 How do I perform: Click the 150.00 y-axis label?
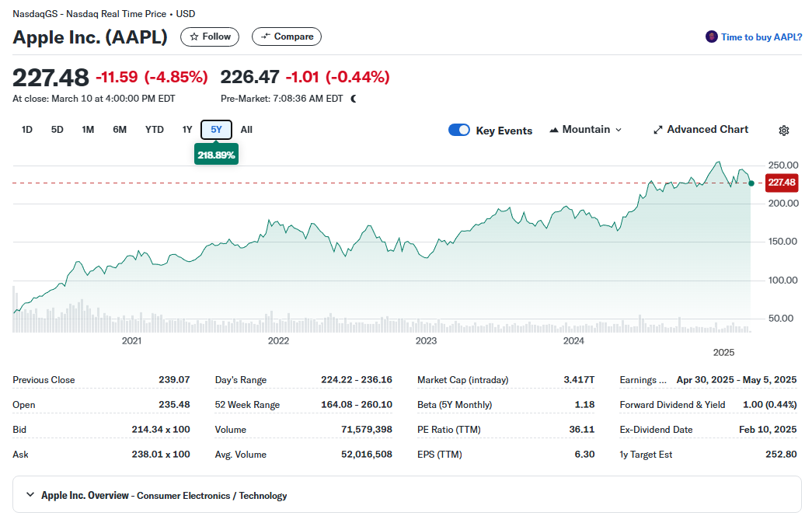(782, 242)
